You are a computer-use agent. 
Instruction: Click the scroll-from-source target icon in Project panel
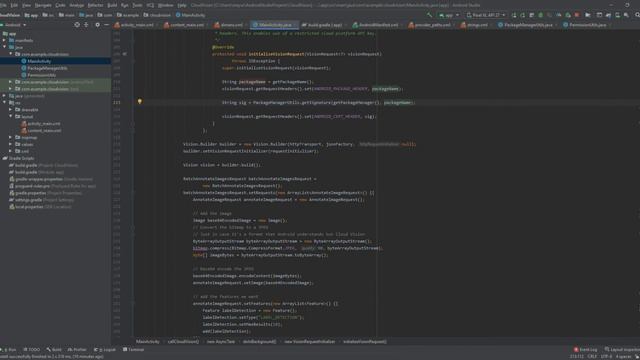pyautogui.click(x=77, y=25)
